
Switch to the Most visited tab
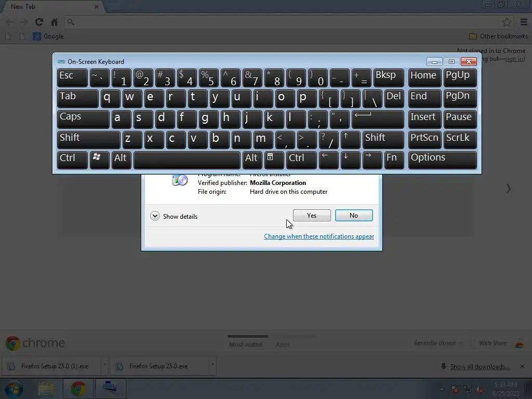tap(246, 344)
